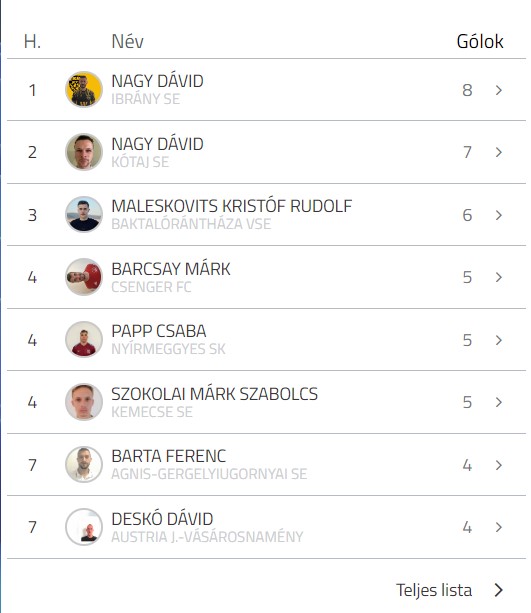Screen dimensions: 531x613
Task: Open chevron arrow in Maleskovits row
Action: pyautogui.click(x=499, y=215)
